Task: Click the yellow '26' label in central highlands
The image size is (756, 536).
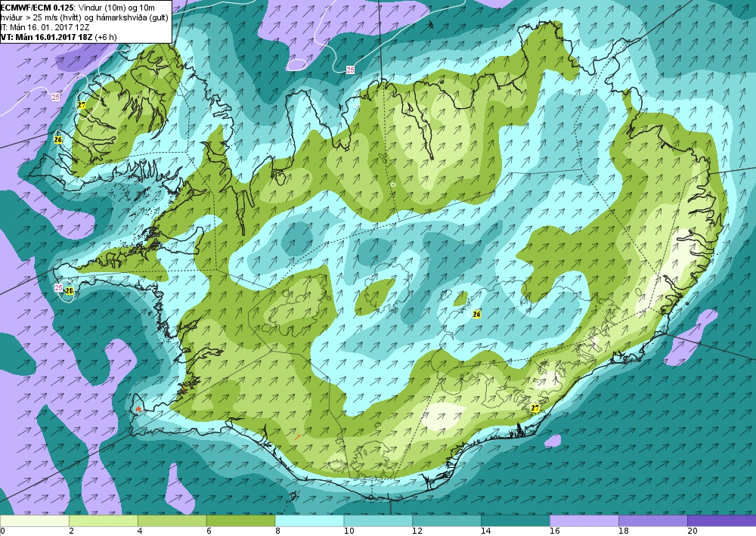Action: 477,314
